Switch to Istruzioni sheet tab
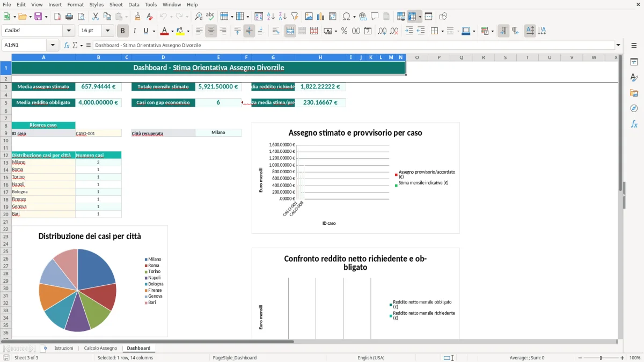This screenshot has height=362, width=644. click(64, 348)
